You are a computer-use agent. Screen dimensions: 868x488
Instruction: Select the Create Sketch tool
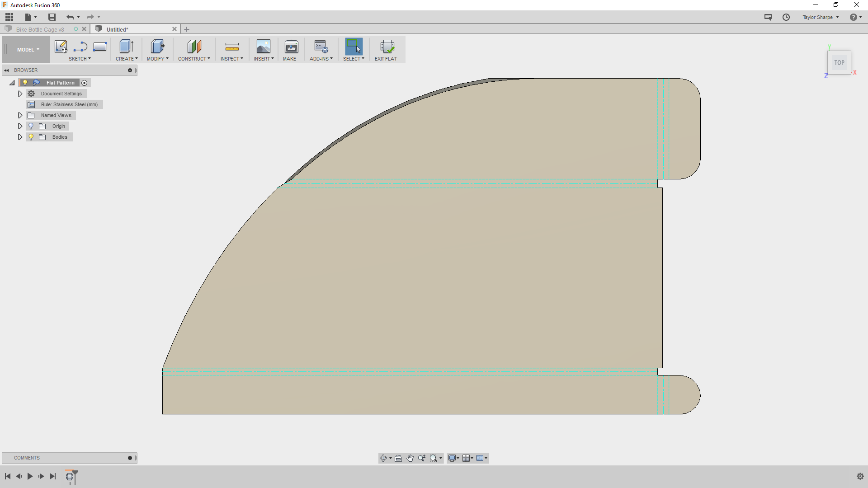point(61,47)
